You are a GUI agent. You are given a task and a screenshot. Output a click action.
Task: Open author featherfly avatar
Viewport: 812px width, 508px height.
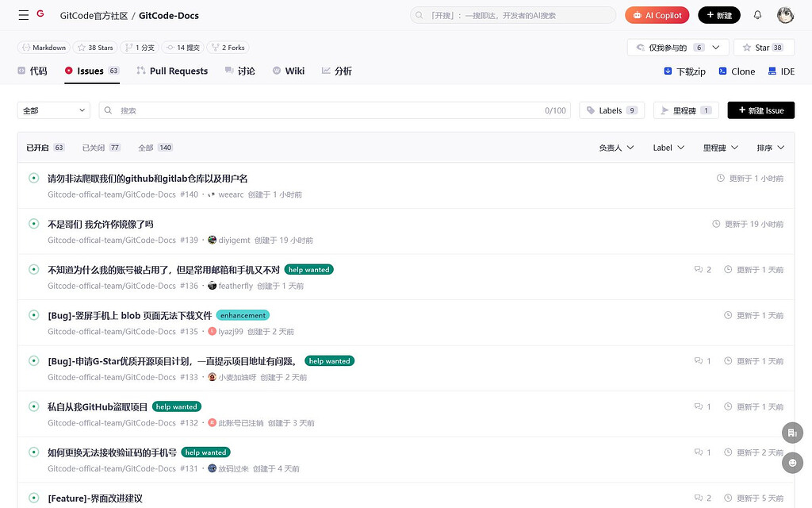(213, 286)
